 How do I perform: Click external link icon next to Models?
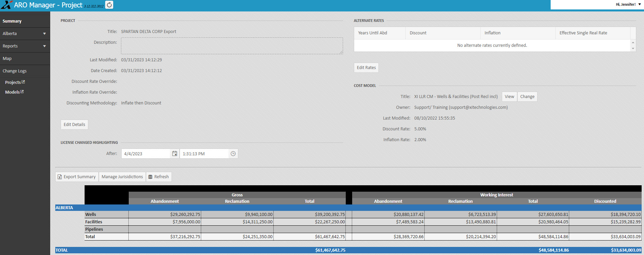click(22, 92)
